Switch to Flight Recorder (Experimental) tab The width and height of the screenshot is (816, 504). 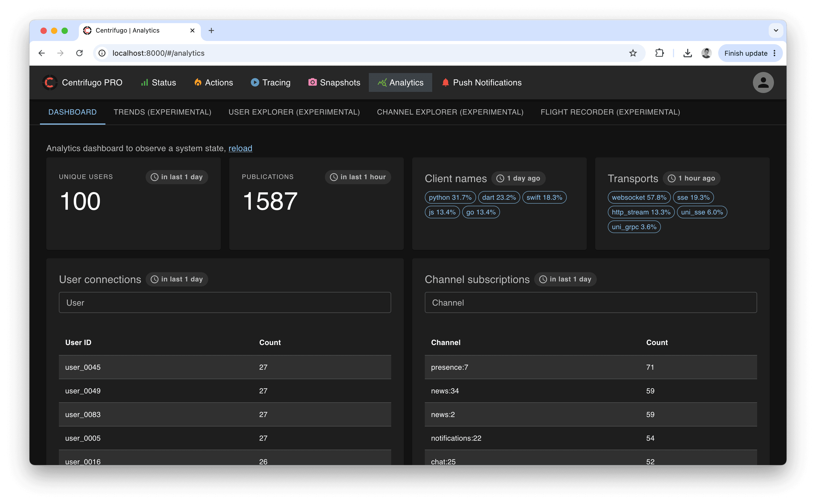click(x=610, y=112)
